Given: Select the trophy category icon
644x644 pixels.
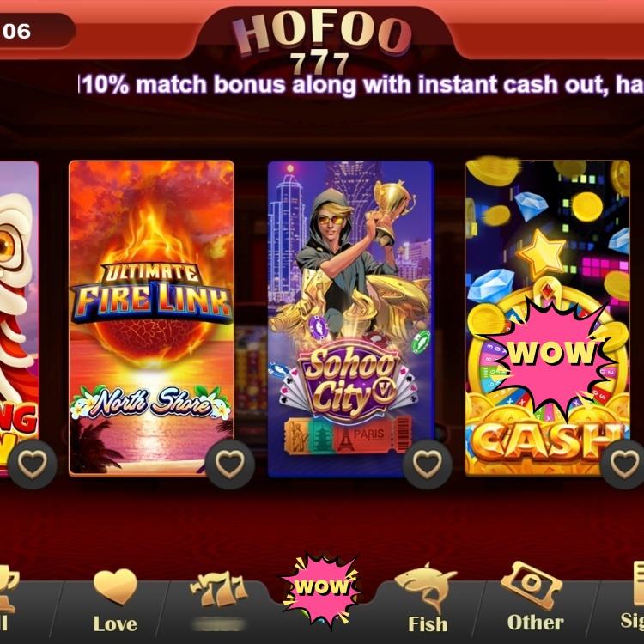Looking at the screenshot, I should 8,588.
